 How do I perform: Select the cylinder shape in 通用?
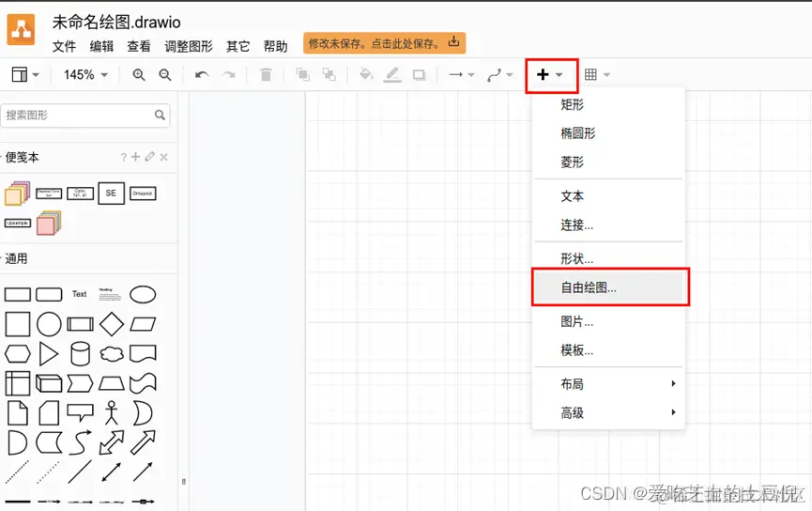pos(81,354)
